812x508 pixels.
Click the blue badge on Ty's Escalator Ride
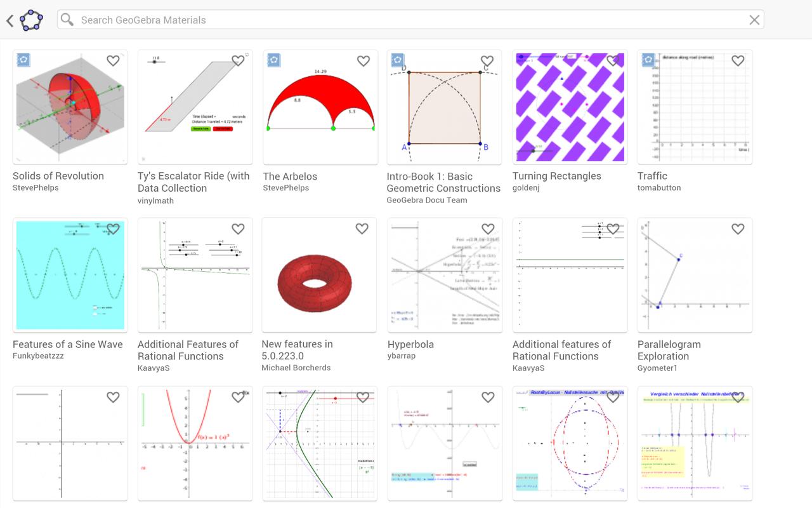pyautogui.click(x=148, y=59)
